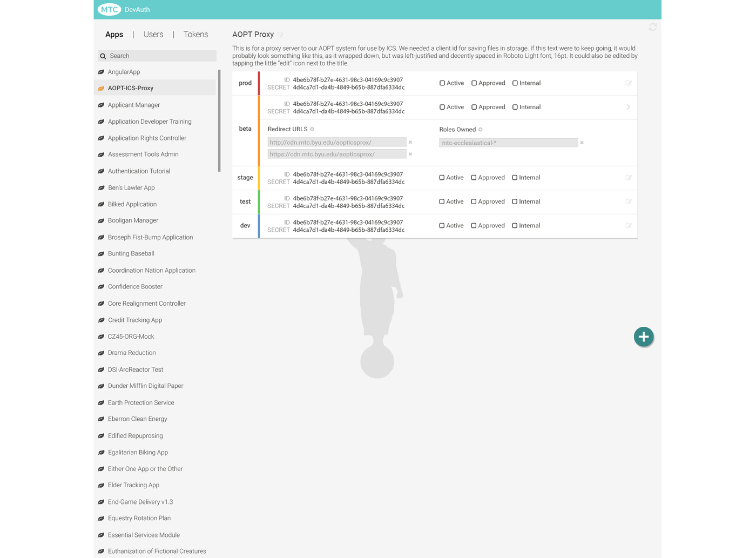Select Booligan Manager in the app list
This screenshot has height=558, width=756.
coord(133,220)
